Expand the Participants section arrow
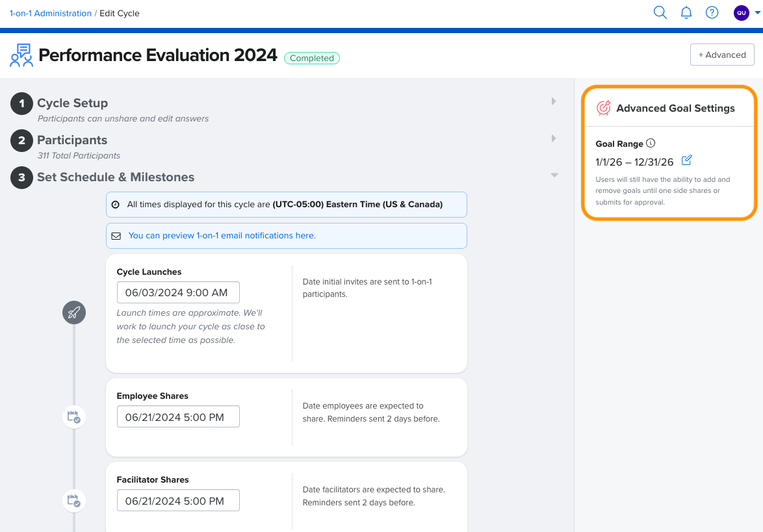The image size is (763, 532). coord(554,138)
